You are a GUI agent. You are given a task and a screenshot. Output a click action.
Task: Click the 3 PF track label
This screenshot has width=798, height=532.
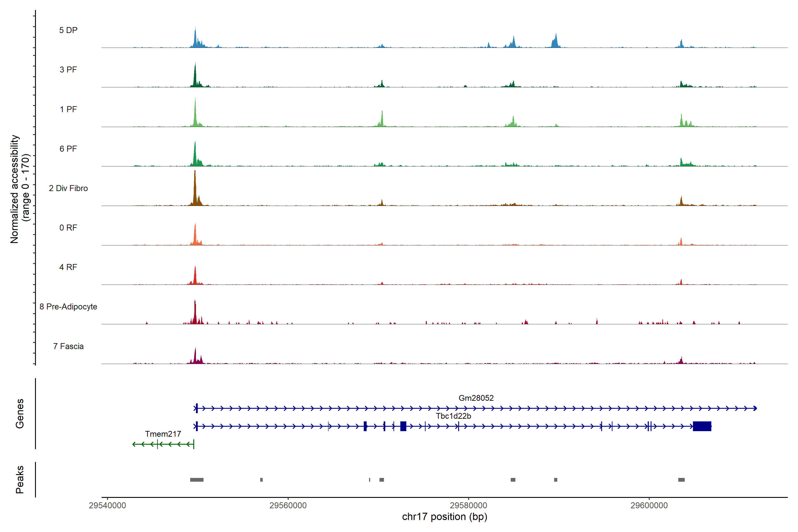(68, 70)
